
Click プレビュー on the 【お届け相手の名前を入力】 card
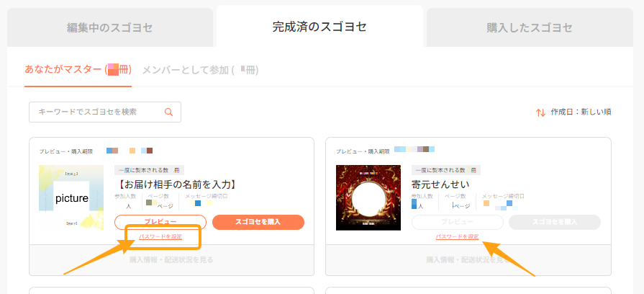pos(160,222)
